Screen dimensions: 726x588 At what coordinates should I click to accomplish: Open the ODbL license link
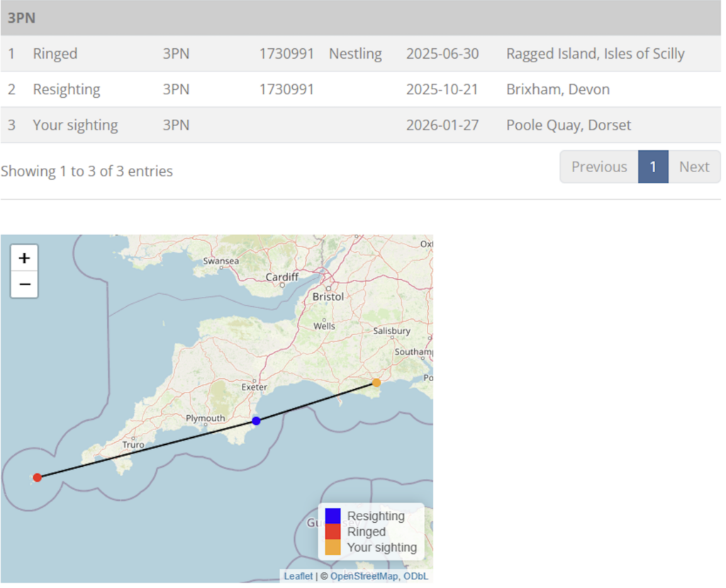(416, 576)
